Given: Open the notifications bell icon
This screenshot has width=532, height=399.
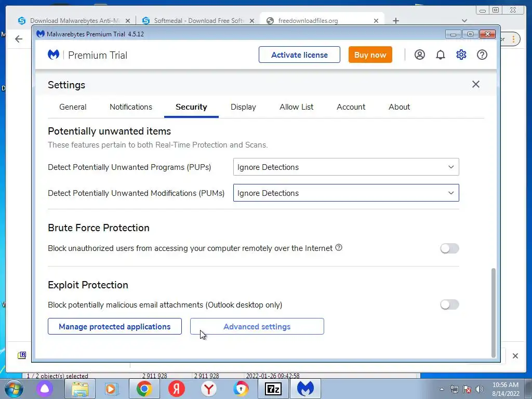Looking at the screenshot, I should (x=441, y=55).
